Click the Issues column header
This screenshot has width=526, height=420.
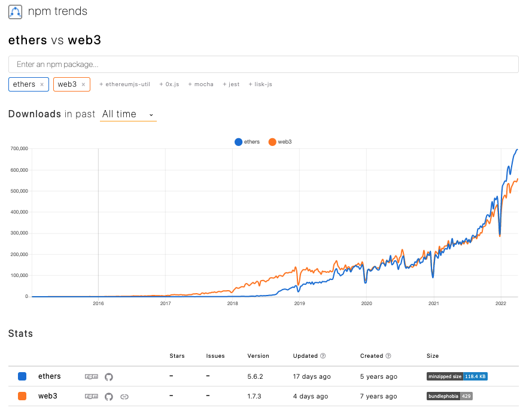[215, 356]
